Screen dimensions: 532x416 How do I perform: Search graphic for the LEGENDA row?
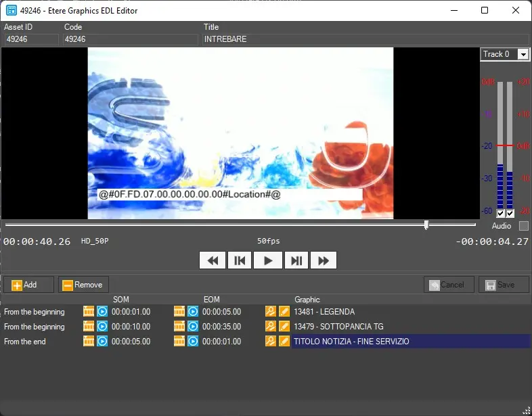coord(271,312)
